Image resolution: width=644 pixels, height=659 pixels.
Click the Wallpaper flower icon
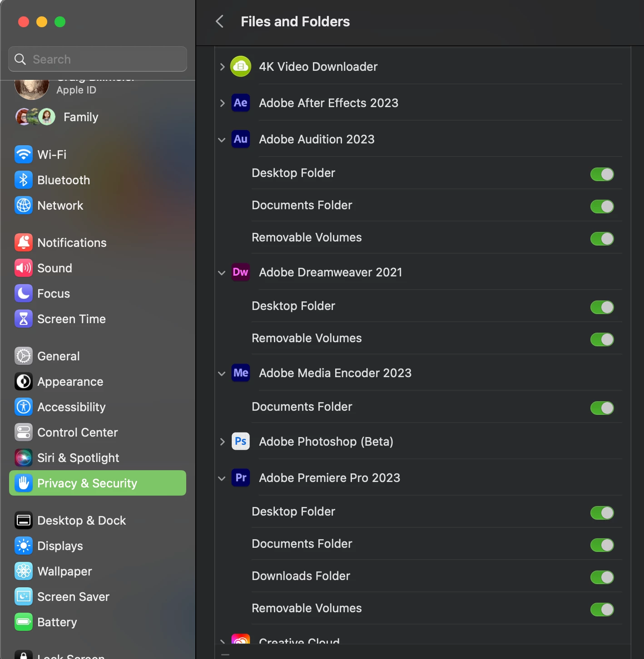[x=24, y=571]
